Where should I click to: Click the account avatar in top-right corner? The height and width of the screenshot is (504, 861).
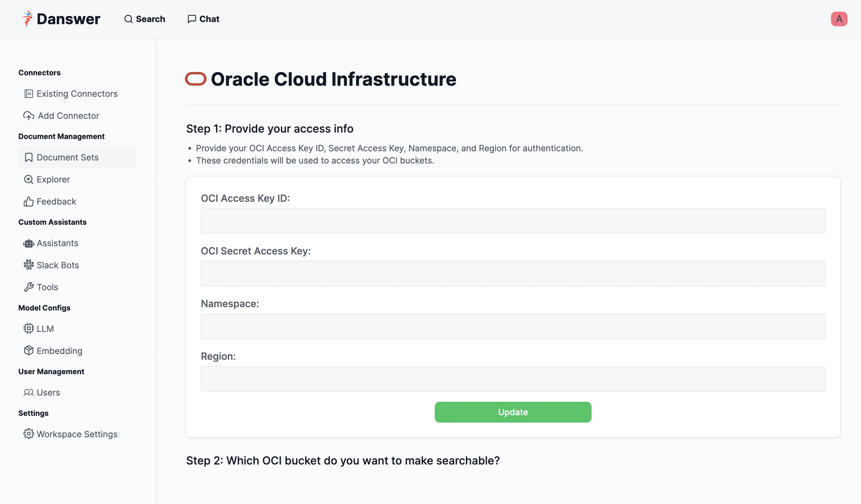point(839,19)
